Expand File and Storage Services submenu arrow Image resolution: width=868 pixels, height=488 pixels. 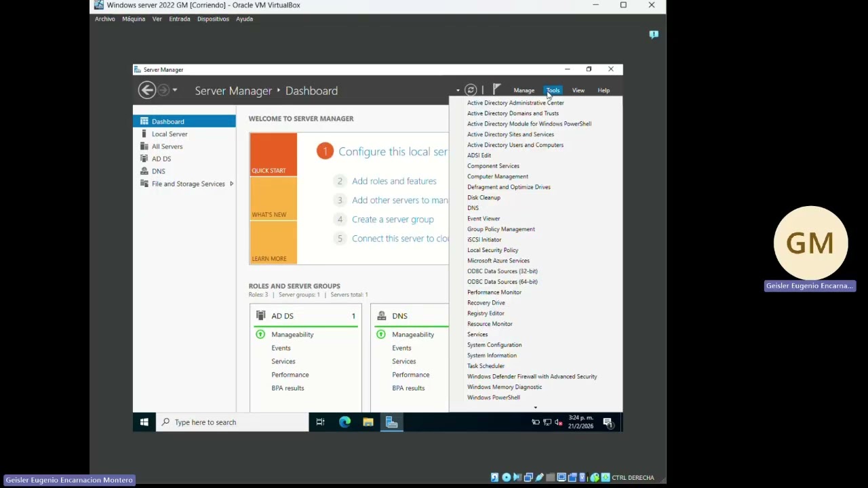coord(231,184)
